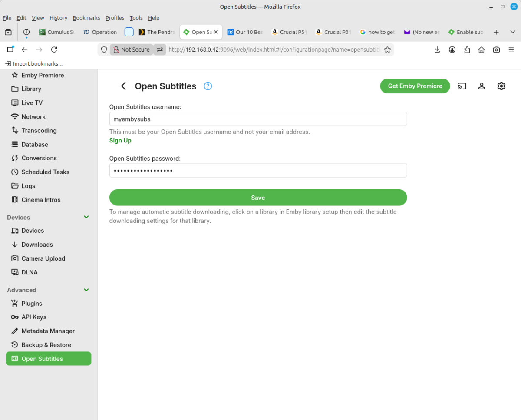Open the server Settings gear icon
The height and width of the screenshot is (420, 521).
point(501,86)
